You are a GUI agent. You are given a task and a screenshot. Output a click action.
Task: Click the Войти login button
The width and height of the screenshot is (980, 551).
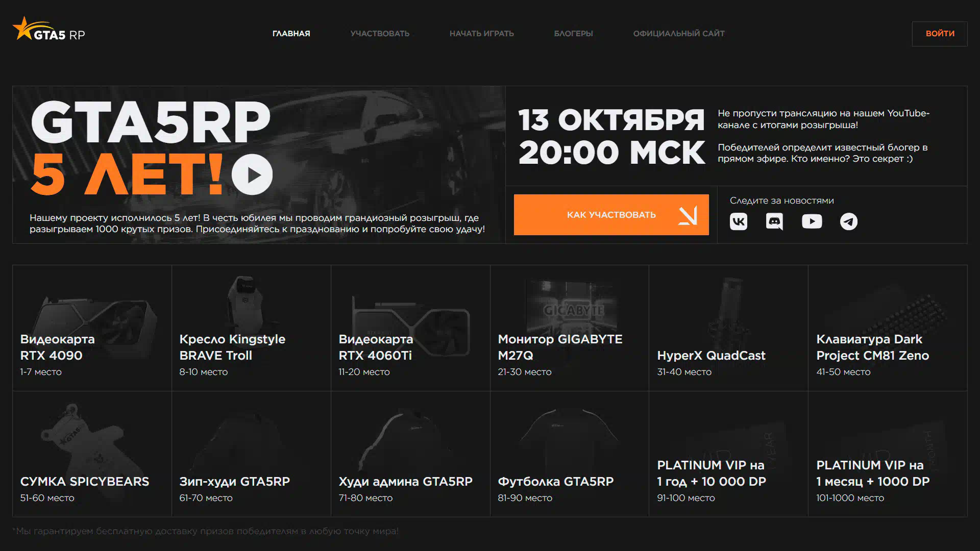point(940,34)
